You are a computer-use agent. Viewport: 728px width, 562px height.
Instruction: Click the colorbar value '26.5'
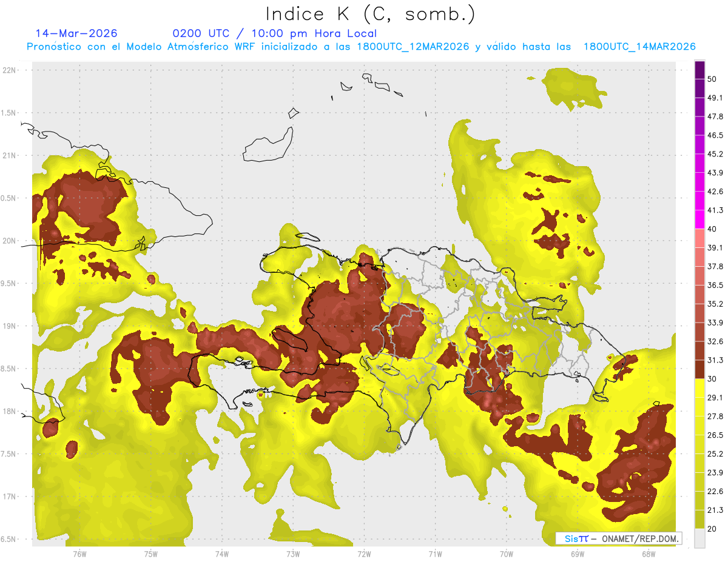click(x=715, y=435)
